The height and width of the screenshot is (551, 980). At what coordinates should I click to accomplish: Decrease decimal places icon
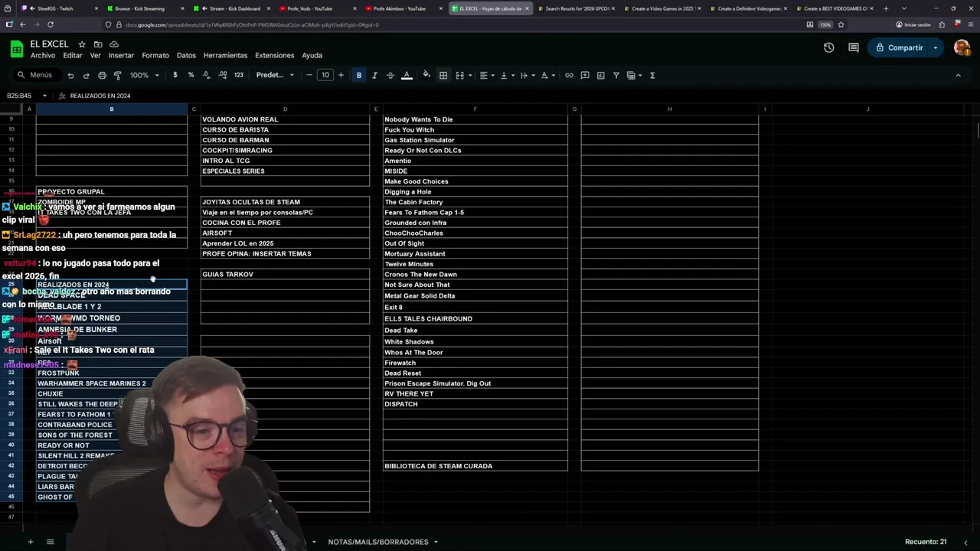point(207,75)
